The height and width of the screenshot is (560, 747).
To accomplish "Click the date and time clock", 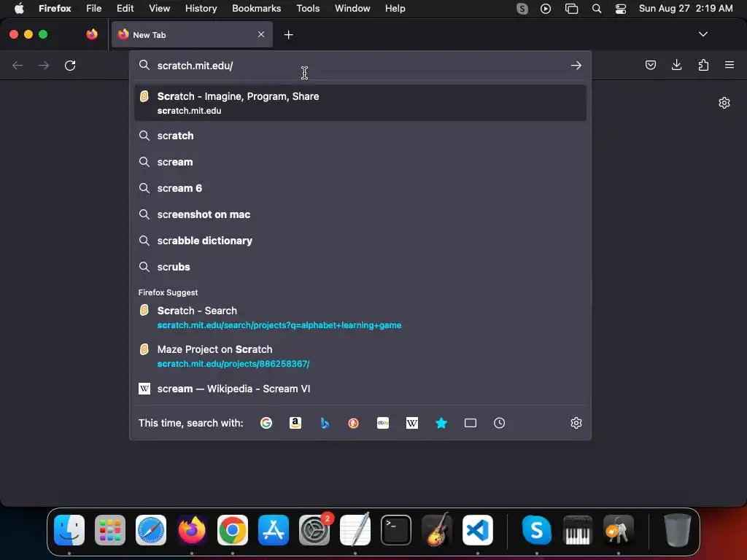I will click(686, 9).
